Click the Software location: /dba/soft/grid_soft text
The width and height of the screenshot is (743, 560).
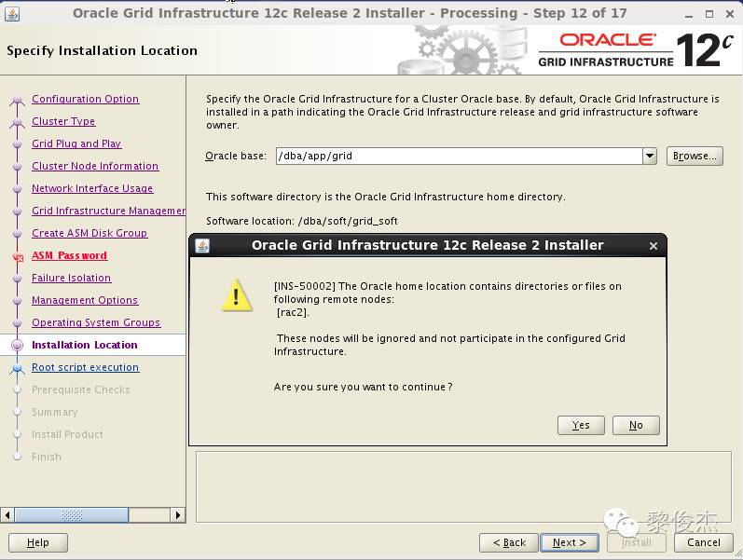(x=302, y=221)
